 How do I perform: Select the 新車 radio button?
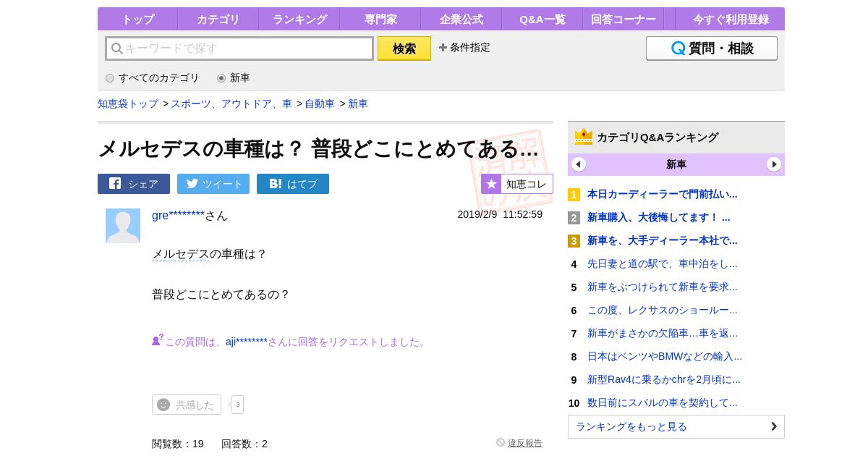[x=221, y=78]
